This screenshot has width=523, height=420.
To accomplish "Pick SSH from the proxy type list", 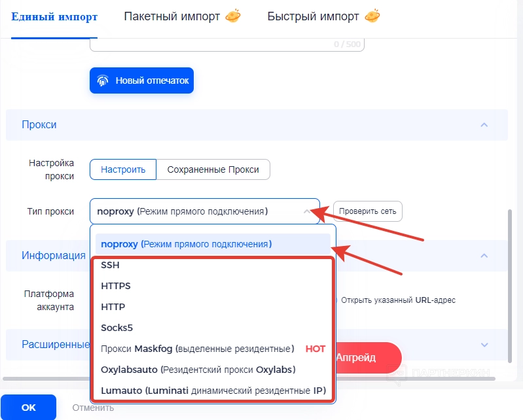I will click(111, 266).
